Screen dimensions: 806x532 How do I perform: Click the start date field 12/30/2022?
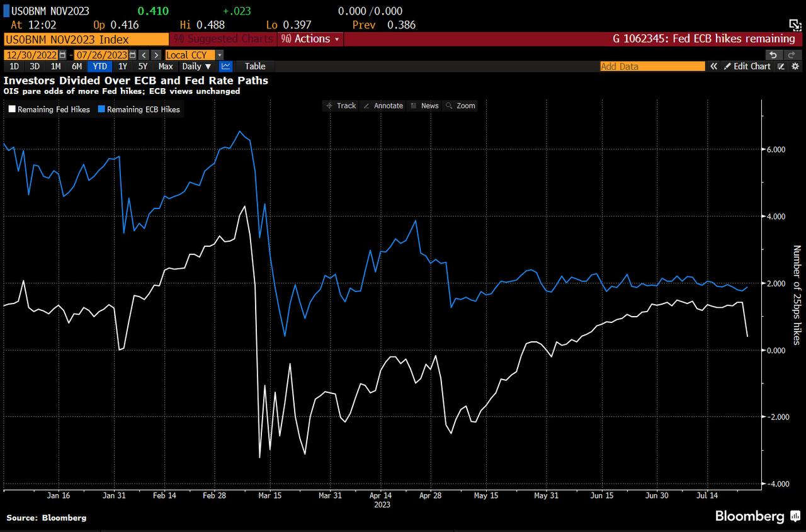pyautogui.click(x=31, y=55)
